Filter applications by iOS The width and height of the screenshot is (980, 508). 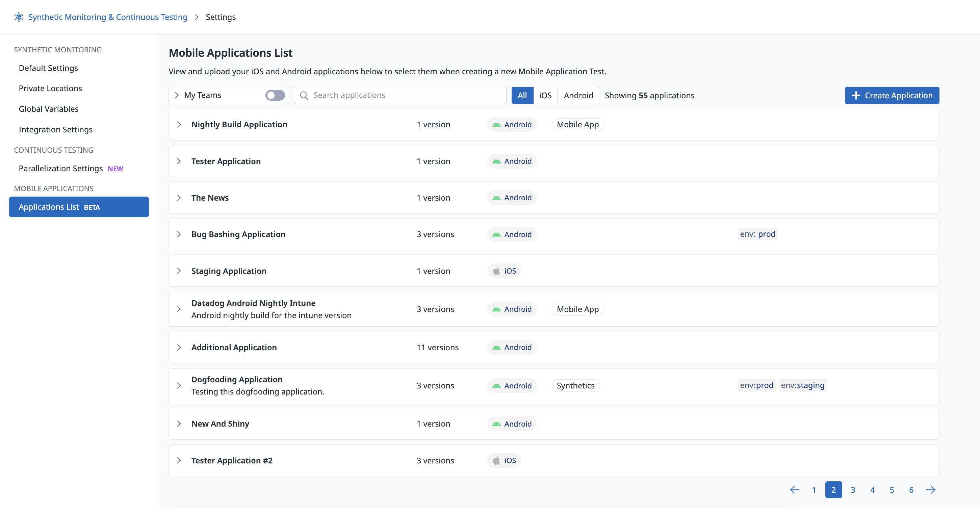point(545,95)
